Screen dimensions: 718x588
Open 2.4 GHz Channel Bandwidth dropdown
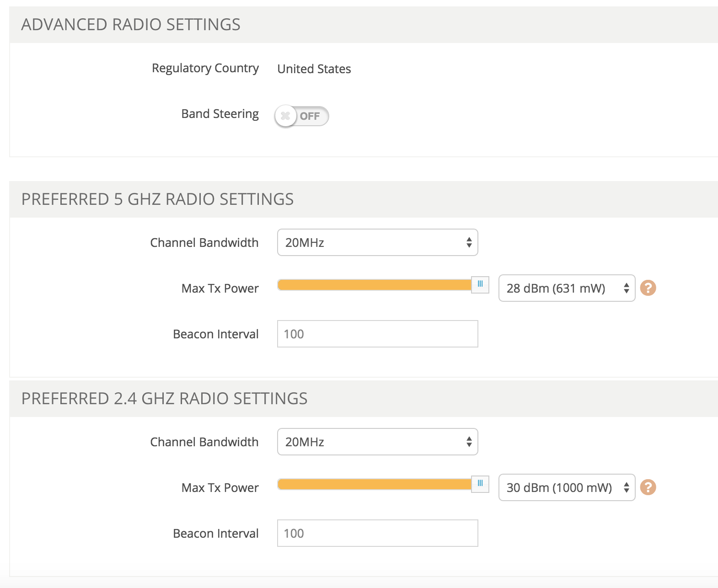coord(377,442)
